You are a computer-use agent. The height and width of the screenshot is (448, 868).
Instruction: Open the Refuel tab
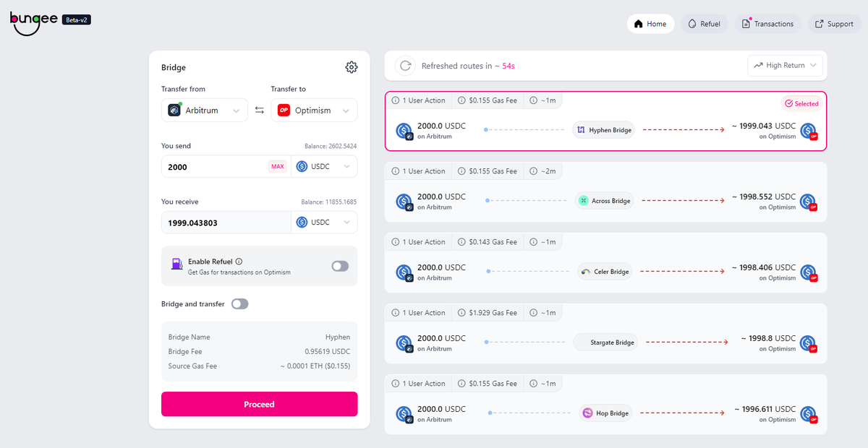[705, 24]
